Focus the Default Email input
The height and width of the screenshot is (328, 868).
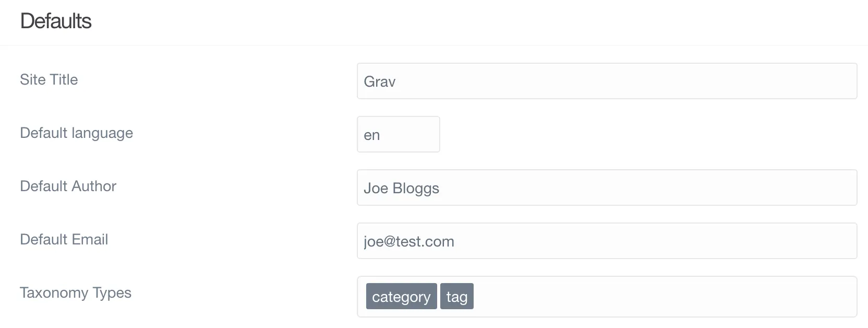point(607,241)
